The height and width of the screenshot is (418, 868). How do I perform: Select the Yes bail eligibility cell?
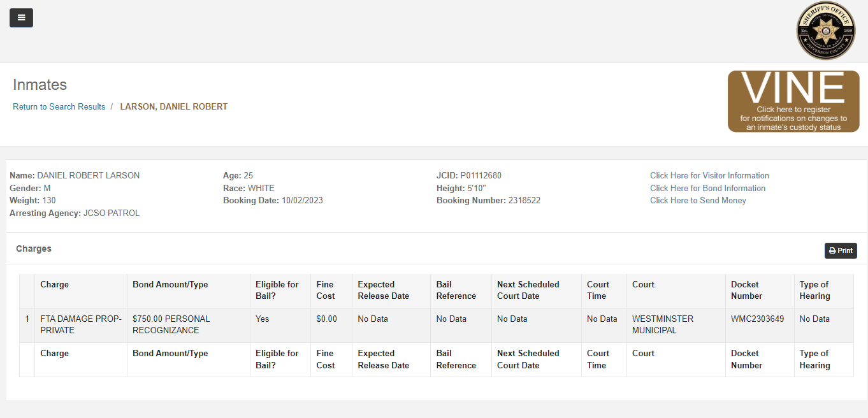tap(280, 325)
